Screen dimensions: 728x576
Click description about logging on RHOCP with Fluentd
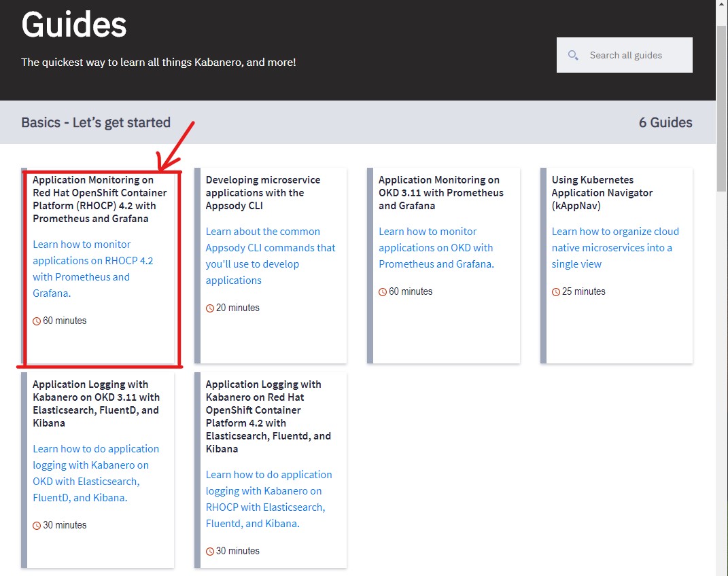268,499
